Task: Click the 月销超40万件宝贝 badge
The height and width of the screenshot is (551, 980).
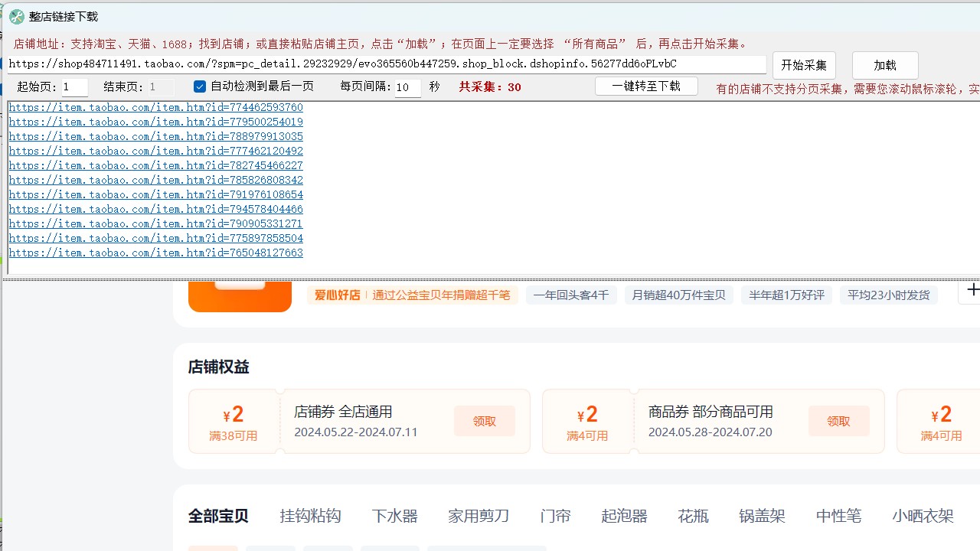Action: click(678, 295)
